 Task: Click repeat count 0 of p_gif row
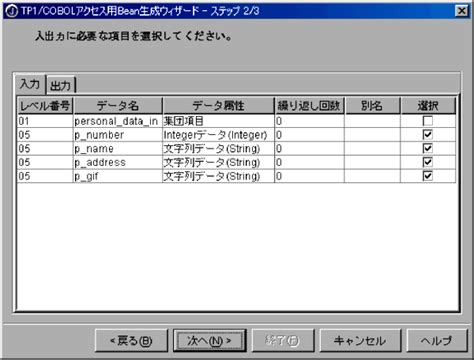tap(309, 176)
